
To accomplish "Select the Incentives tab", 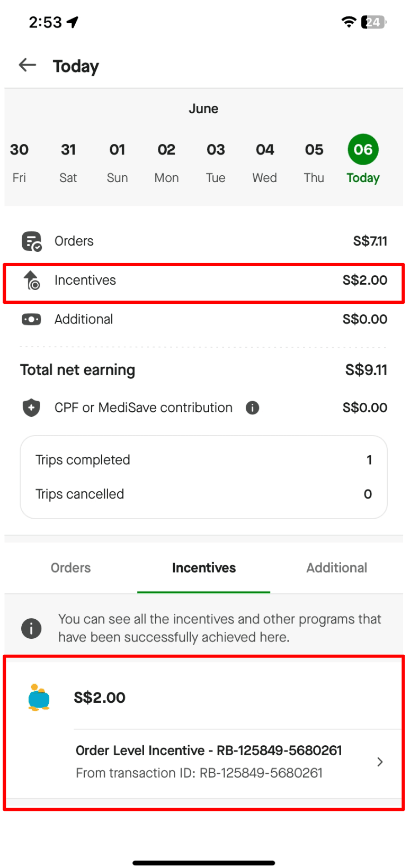I will (204, 568).
